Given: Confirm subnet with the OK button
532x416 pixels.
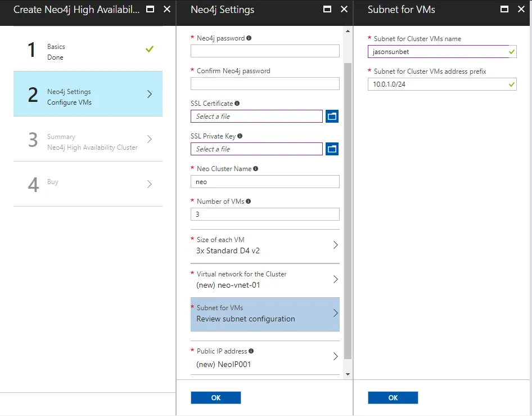Looking at the screenshot, I should (x=393, y=398).
